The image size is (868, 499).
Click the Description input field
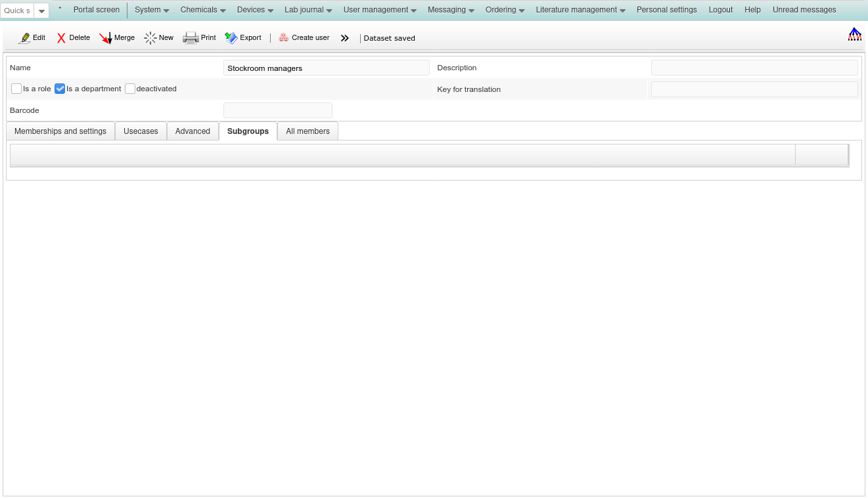(754, 68)
